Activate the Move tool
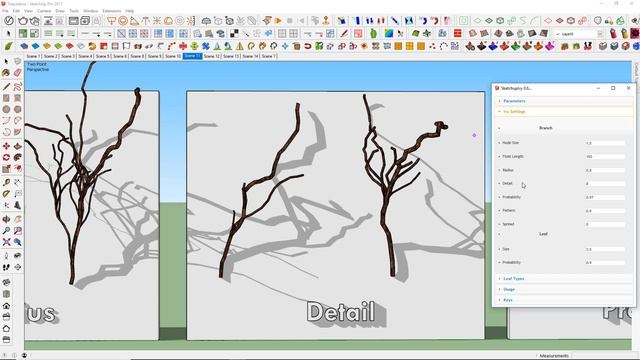The image size is (640, 360). pos(6,146)
